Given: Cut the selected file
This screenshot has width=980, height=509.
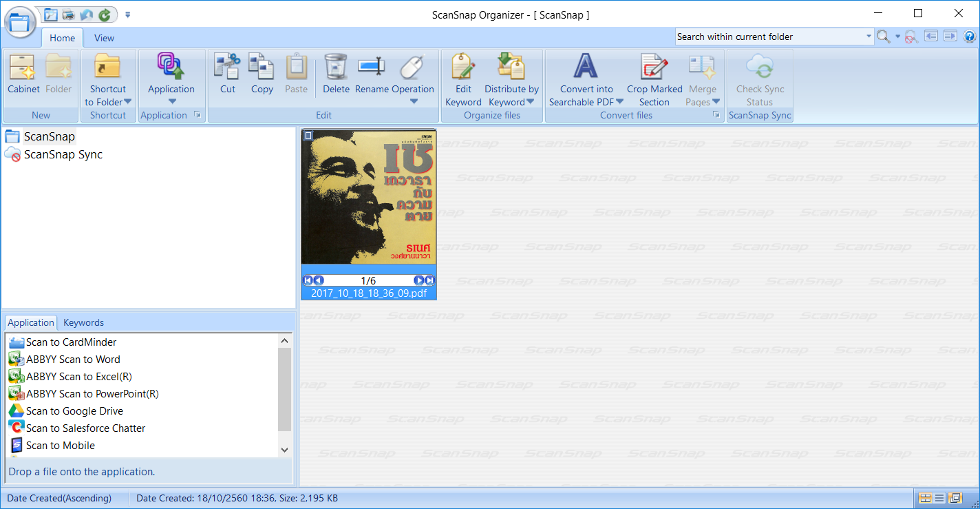Looking at the screenshot, I should coord(228,74).
